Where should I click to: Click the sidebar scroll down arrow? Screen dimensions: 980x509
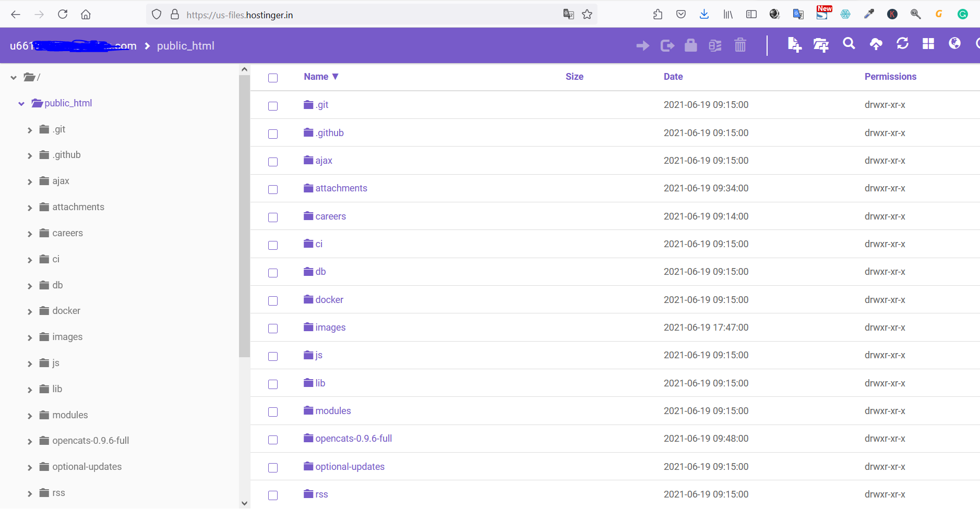pos(244,503)
